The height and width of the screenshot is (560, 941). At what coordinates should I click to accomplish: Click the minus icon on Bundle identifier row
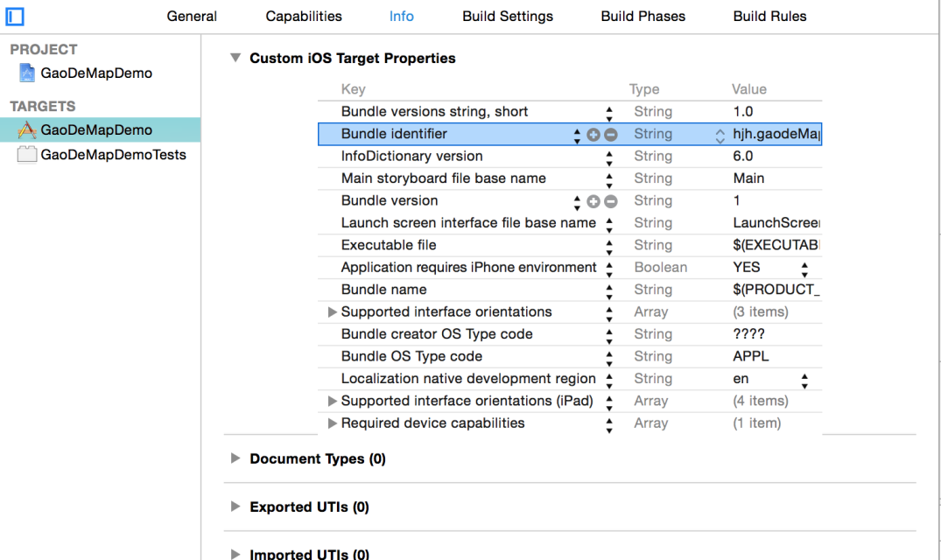(x=611, y=135)
